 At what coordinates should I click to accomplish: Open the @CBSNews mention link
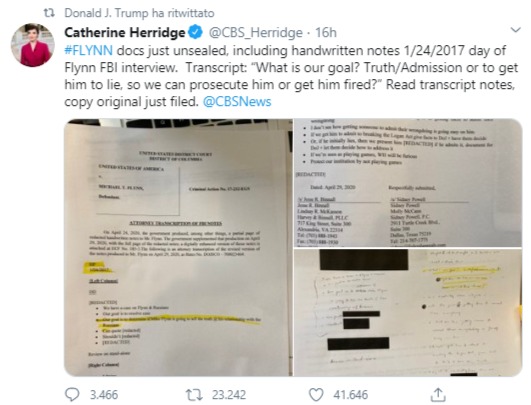(x=237, y=102)
